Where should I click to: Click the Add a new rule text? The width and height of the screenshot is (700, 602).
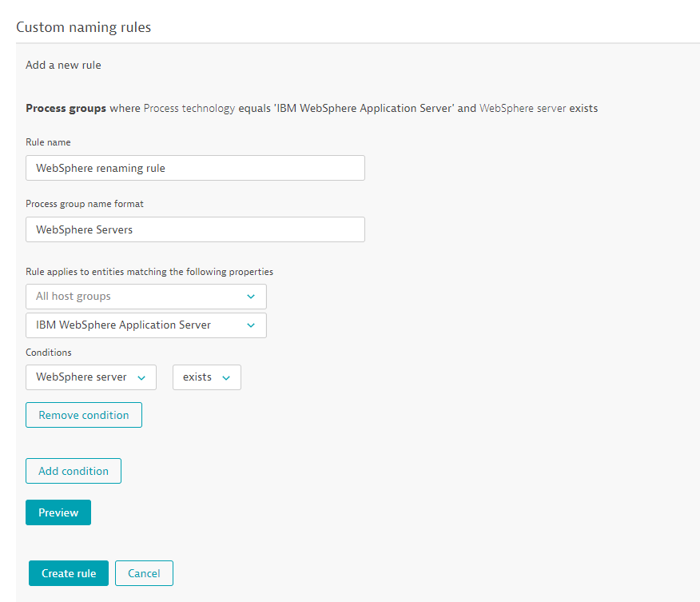click(63, 66)
